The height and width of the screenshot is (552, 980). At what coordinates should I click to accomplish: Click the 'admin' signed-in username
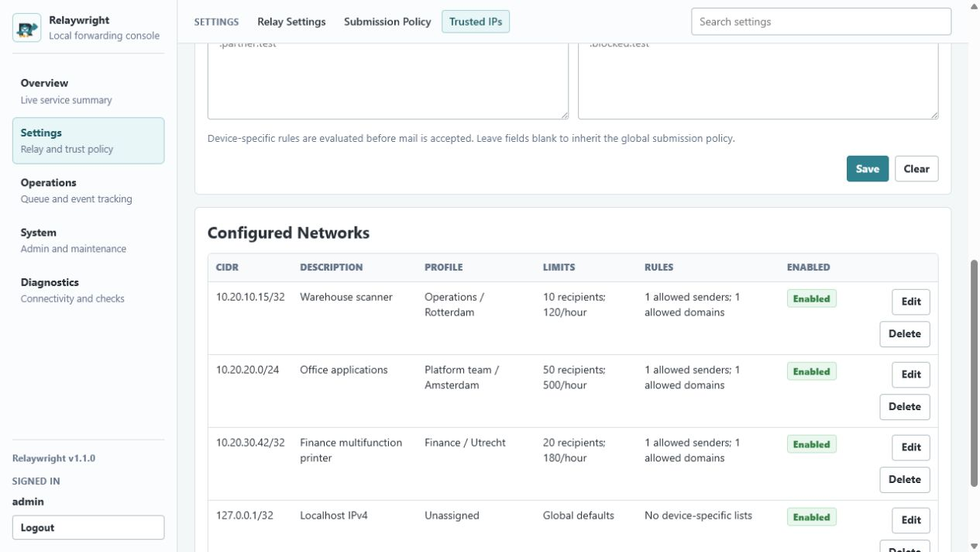(x=28, y=502)
